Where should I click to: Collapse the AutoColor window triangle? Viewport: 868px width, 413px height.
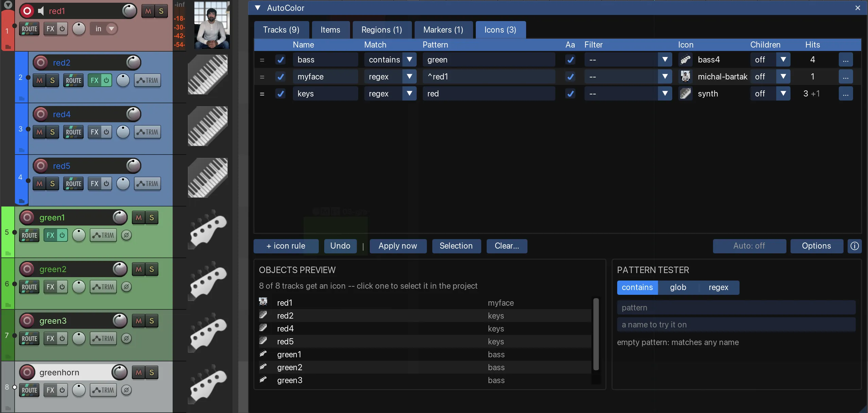258,8
